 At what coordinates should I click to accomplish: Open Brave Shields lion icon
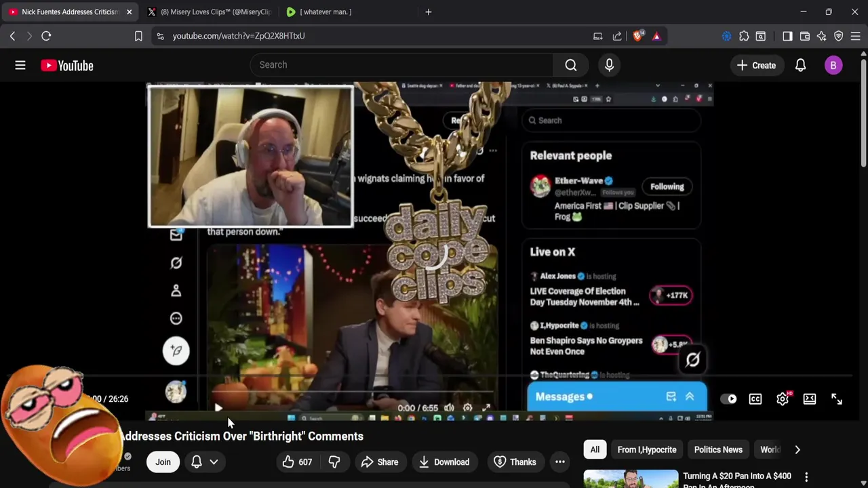[x=638, y=36]
